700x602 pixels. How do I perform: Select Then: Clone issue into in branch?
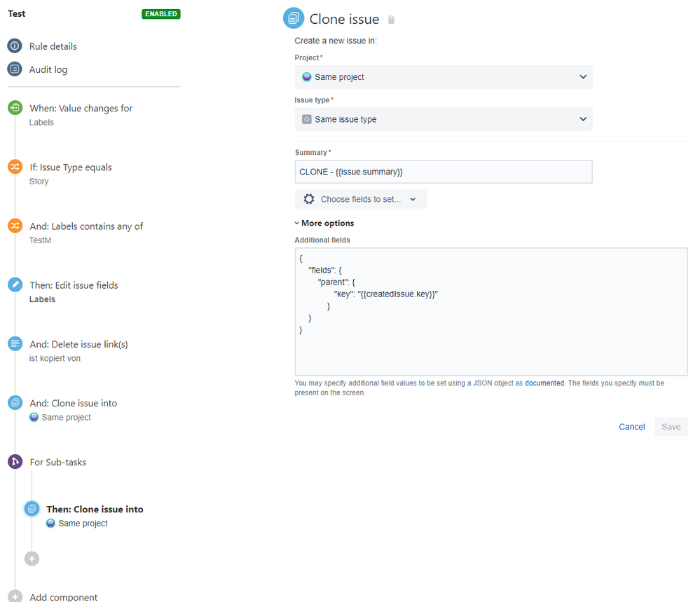[95, 509]
